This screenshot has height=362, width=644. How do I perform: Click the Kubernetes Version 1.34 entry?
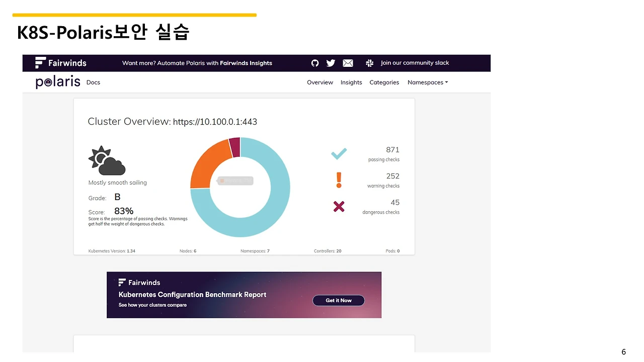click(112, 251)
